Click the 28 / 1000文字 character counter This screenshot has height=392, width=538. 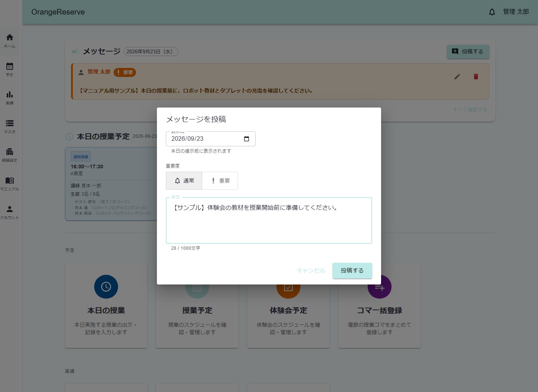(186, 248)
